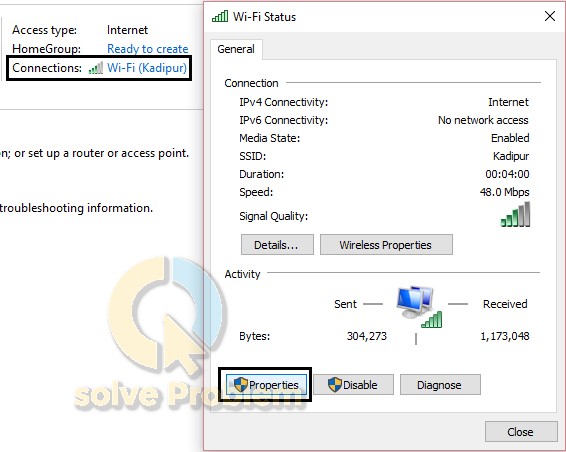Click the HomeGroup: label

pyautogui.click(x=47, y=49)
